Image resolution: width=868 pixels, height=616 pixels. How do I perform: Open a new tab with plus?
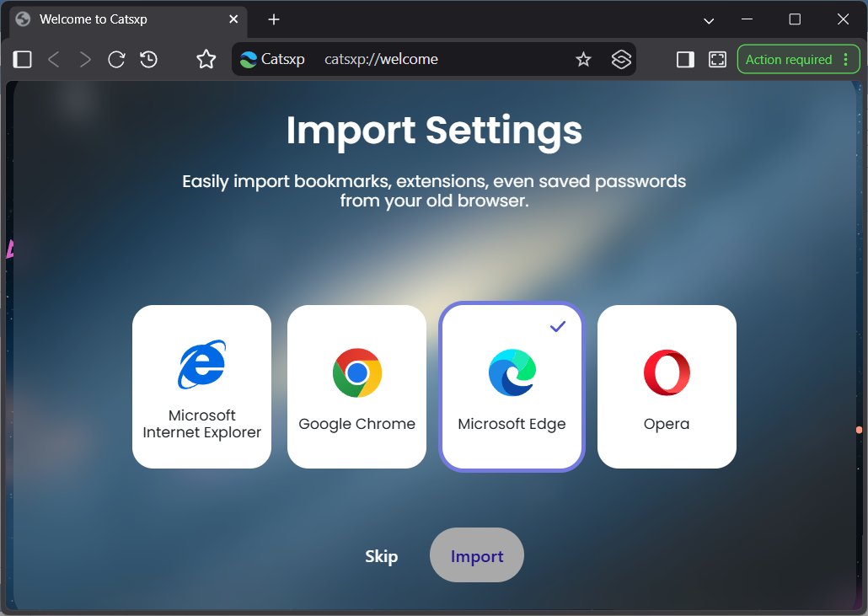274,19
